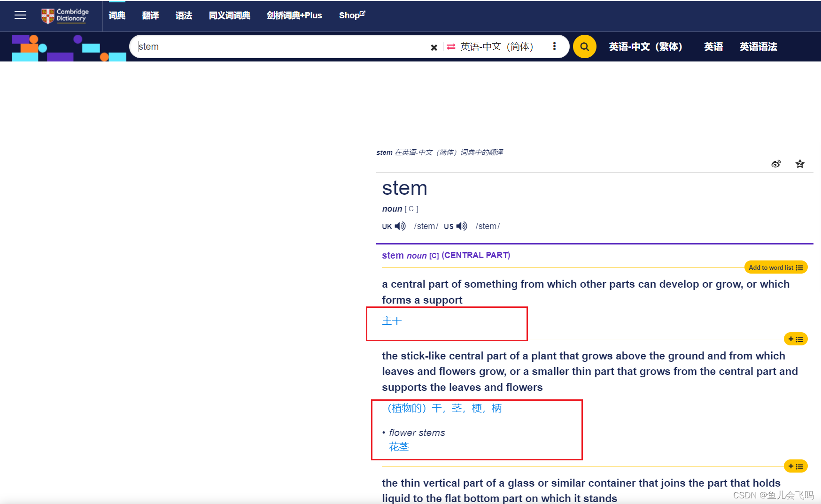This screenshot has height=504, width=821.
Task: Open the 英语-中文（简体）dictionary selector
Action: pyautogui.click(x=496, y=46)
